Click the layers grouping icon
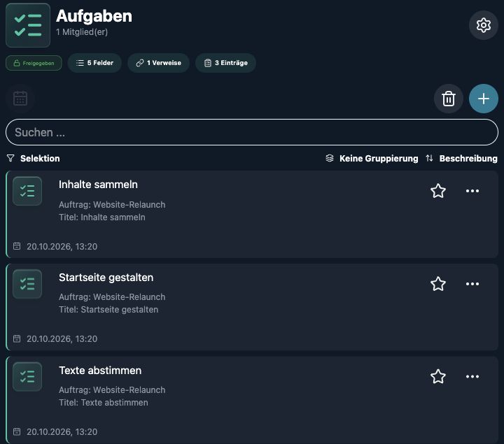Screen dimensions: 504x444 pyautogui.click(x=330, y=158)
